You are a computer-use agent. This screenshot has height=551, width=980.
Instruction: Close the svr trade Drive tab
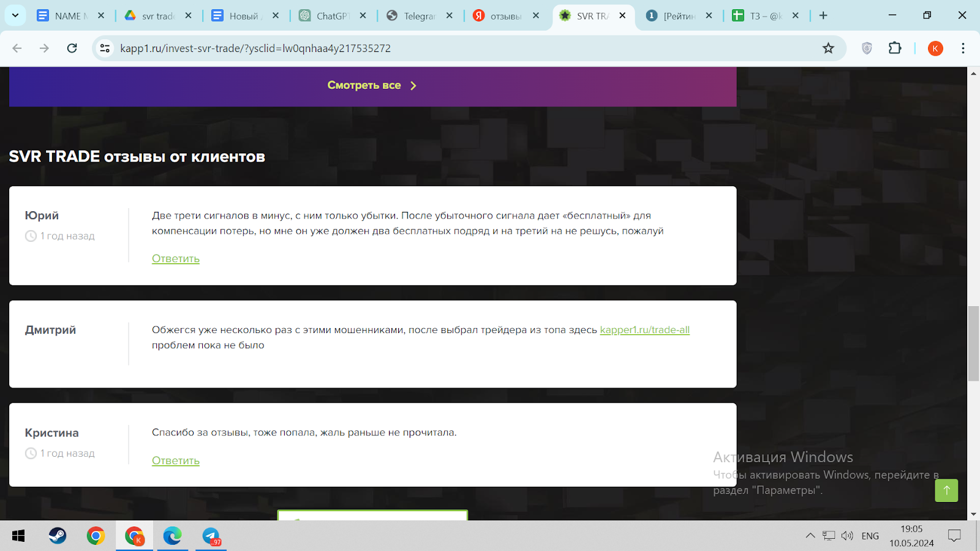click(188, 16)
